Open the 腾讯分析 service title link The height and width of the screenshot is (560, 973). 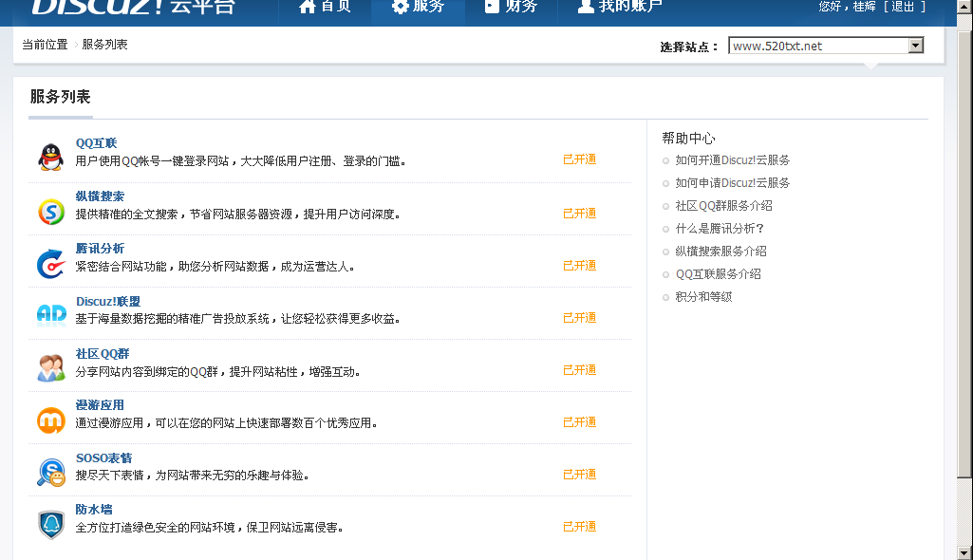[100, 249]
